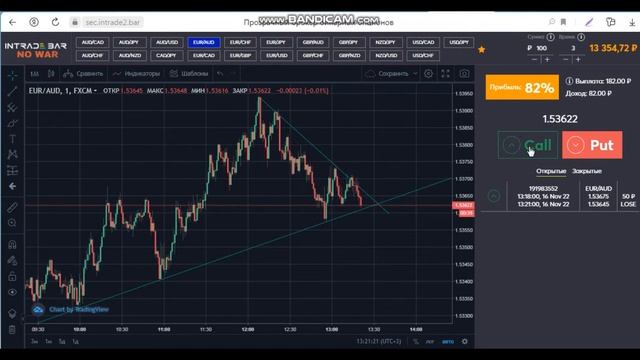This screenshot has width=640, height=360.
Task: Select the AUD/USD currency pair
Action: pos(167,42)
